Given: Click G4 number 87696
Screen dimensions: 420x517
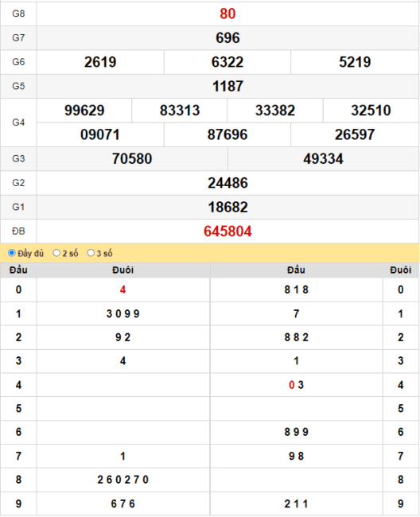Looking at the screenshot, I should [227, 134].
